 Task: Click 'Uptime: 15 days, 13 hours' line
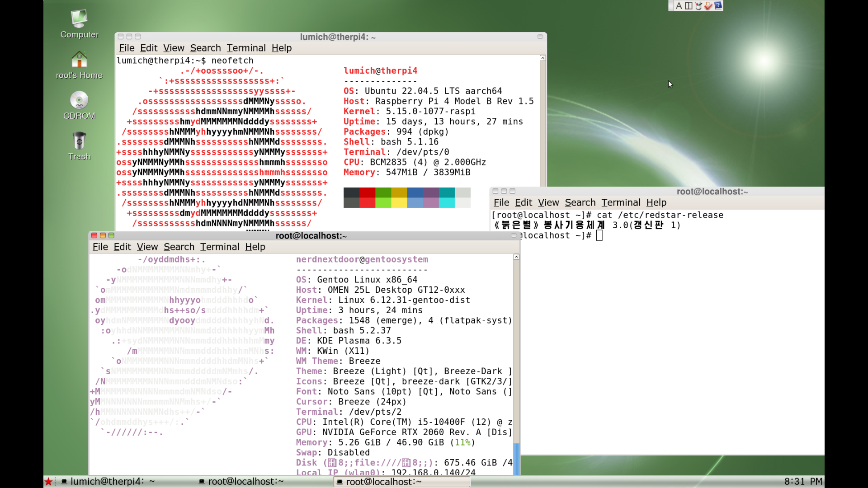[x=433, y=122]
